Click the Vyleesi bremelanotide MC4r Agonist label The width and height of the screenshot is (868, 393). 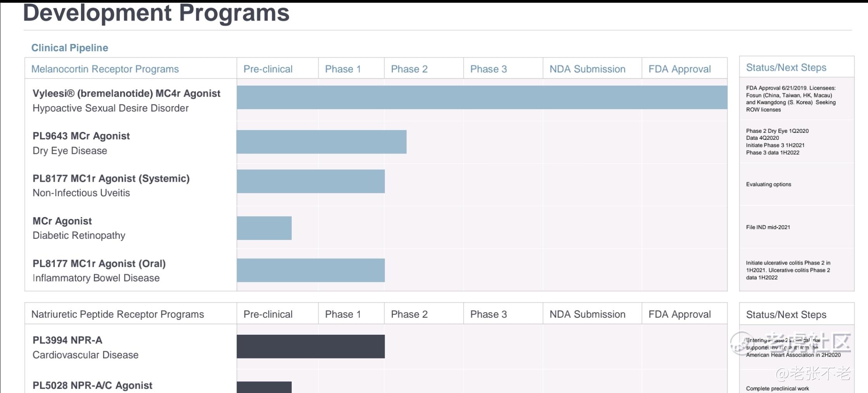click(x=126, y=94)
